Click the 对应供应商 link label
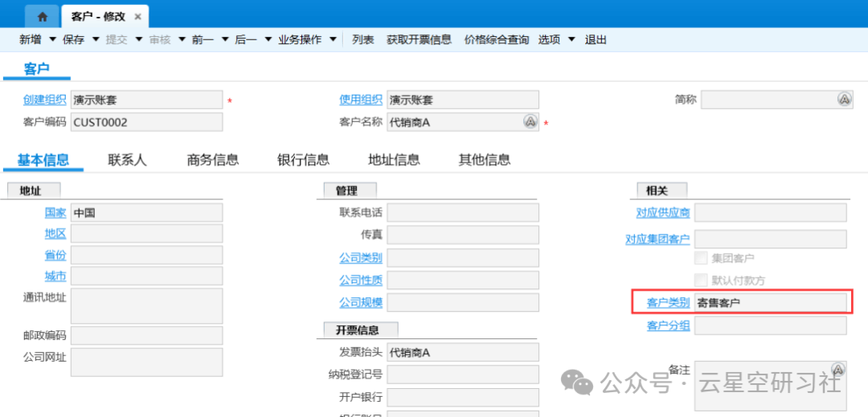 point(662,213)
